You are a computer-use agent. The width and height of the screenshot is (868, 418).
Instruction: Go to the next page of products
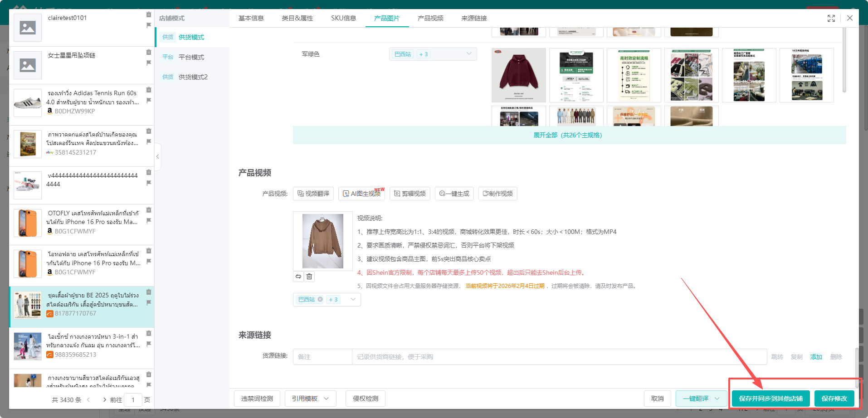coord(105,400)
